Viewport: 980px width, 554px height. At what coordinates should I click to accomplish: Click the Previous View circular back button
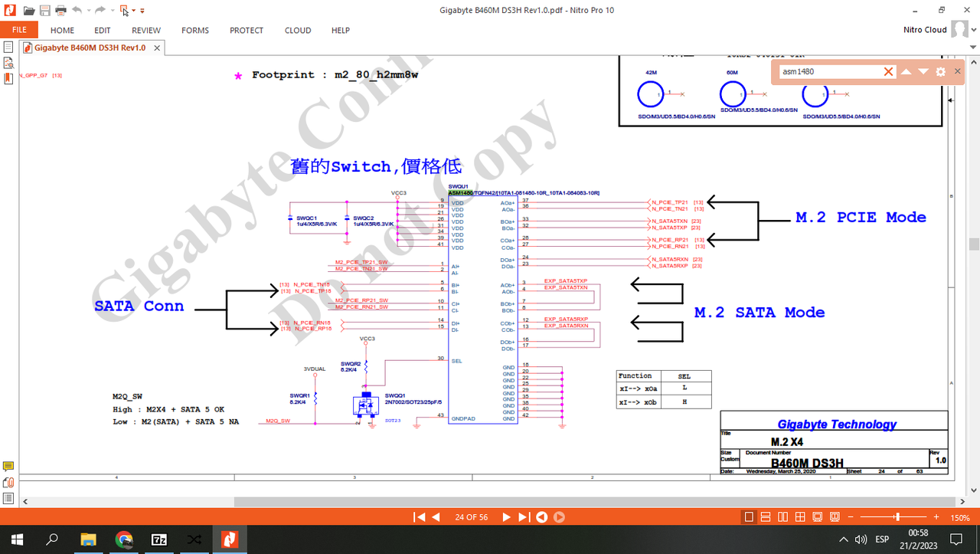click(x=541, y=517)
